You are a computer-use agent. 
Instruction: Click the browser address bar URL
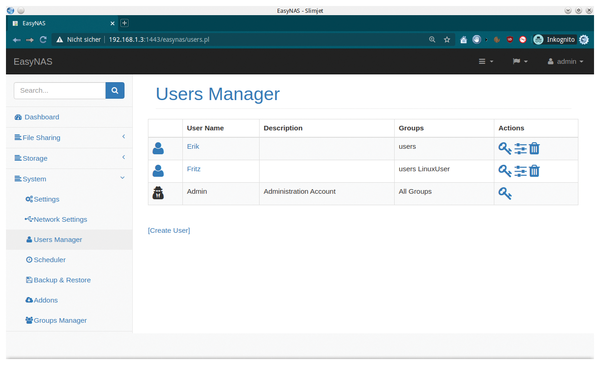pos(159,39)
